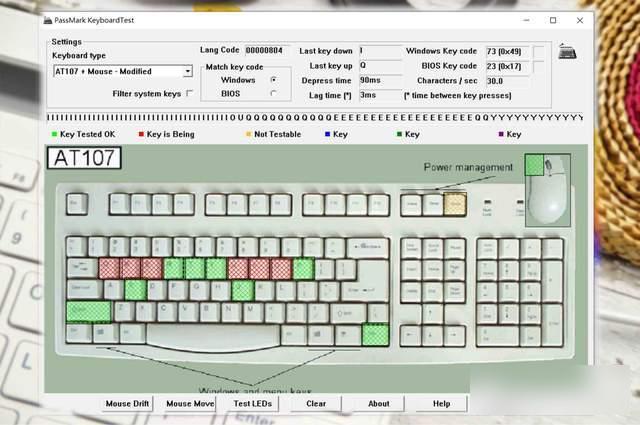Click the keyboard icon beside the settings panel

tap(567, 51)
